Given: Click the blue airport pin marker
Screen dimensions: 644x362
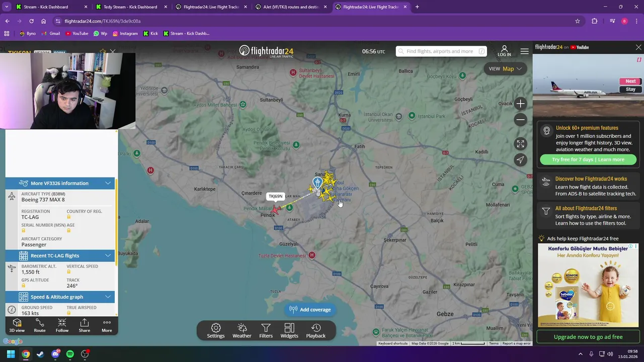Looking at the screenshot, I should (x=317, y=183).
